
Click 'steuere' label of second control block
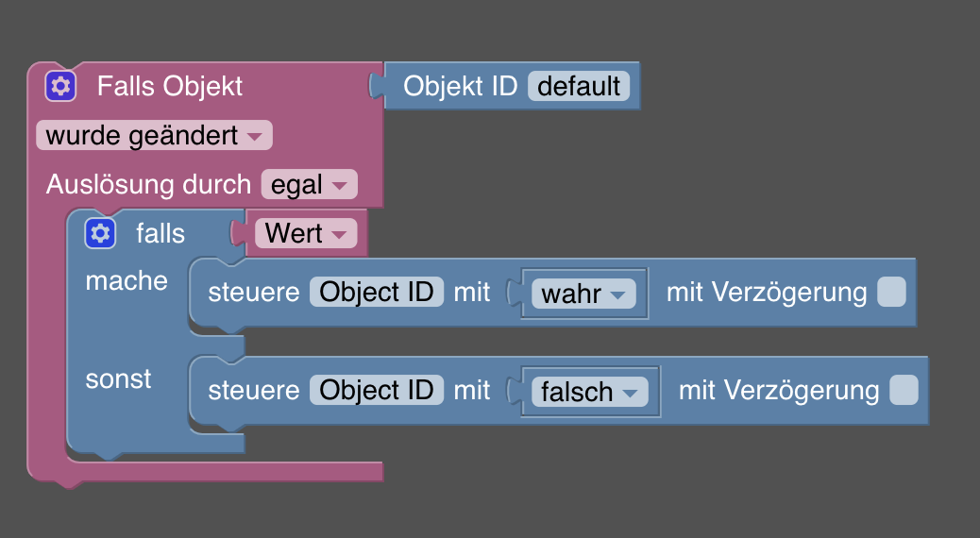coord(254,391)
